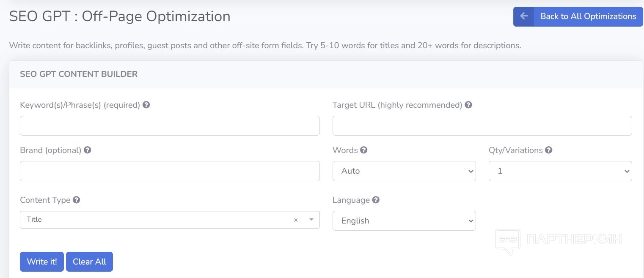Open the Qty/Variations dropdown showing 1

click(560, 171)
